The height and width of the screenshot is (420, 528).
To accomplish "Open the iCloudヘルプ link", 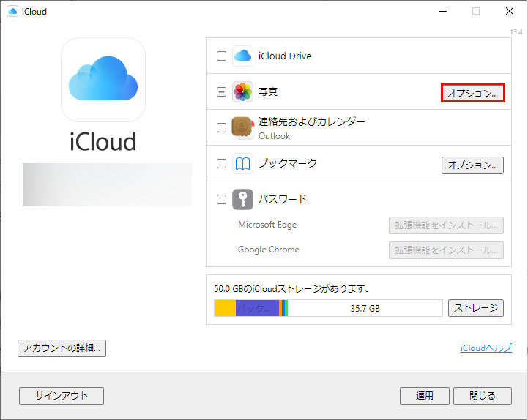I will click(x=486, y=348).
